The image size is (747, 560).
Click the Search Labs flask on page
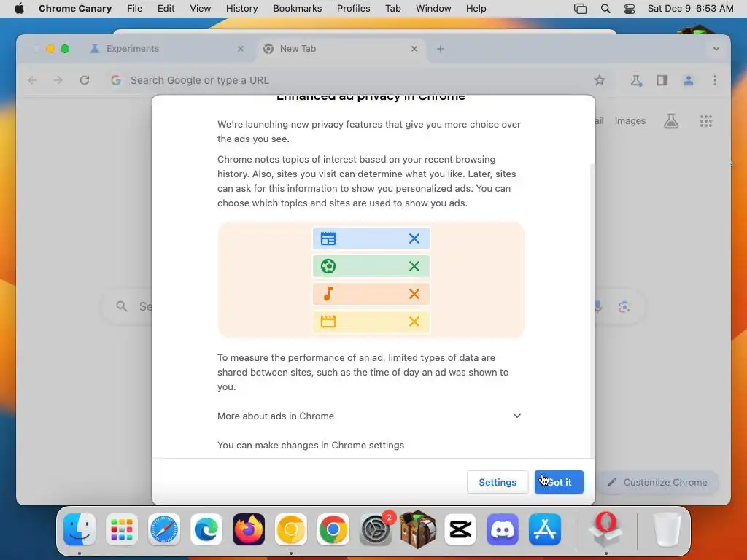[671, 121]
